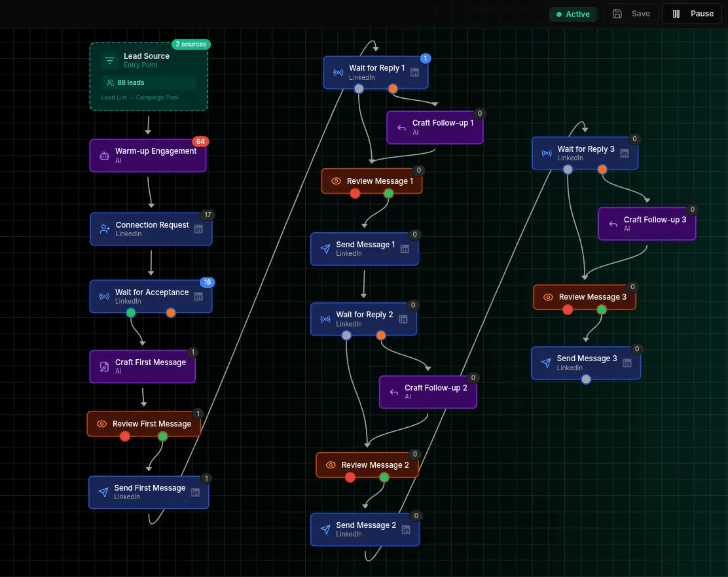The image size is (728, 577).
Task: Click paper-plane icon on Send Message 2
Action: click(325, 530)
